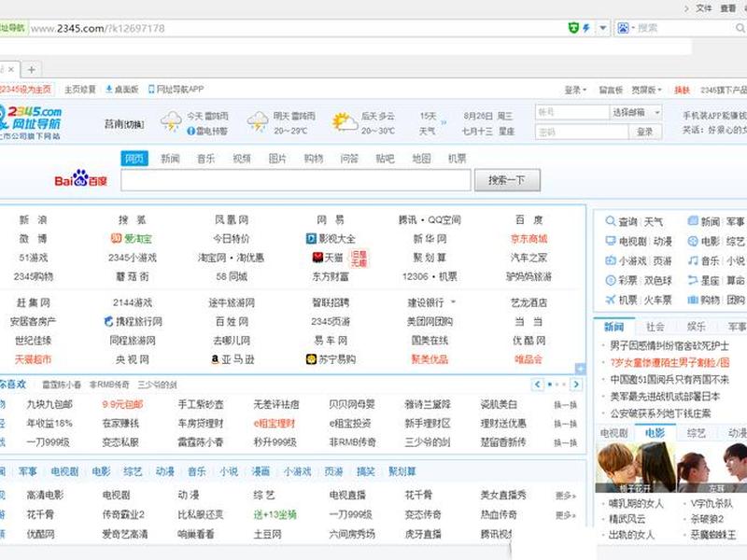Switch to 综艺 video tab
This screenshot has height=560, width=747.
696,433
